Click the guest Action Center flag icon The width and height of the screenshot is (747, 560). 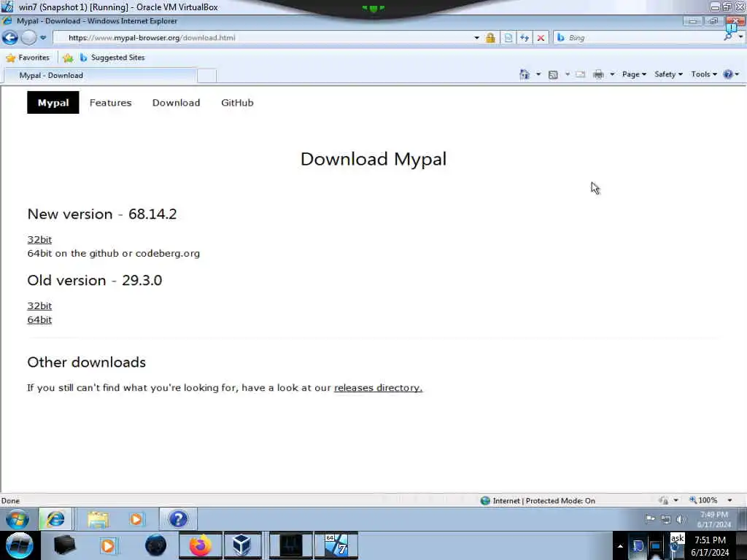(650, 519)
